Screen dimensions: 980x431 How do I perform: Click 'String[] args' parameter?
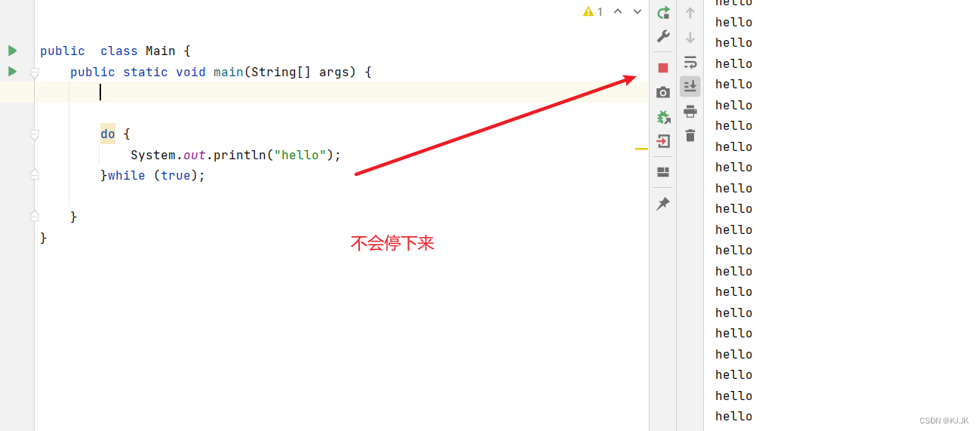300,72
